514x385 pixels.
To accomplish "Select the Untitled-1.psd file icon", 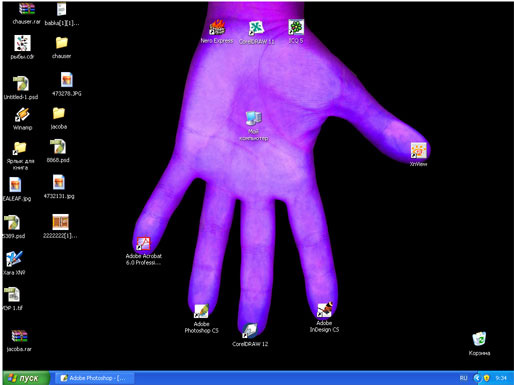I will (21, 83).
